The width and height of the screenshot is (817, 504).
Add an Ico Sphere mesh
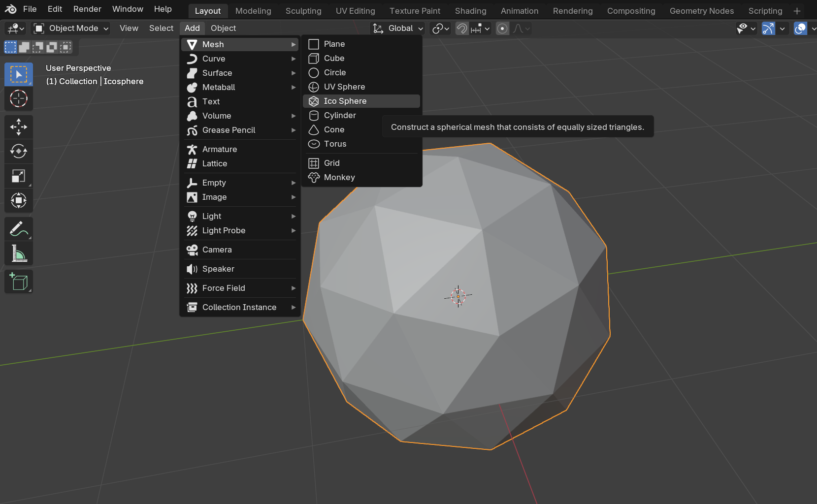coord(361,101)
